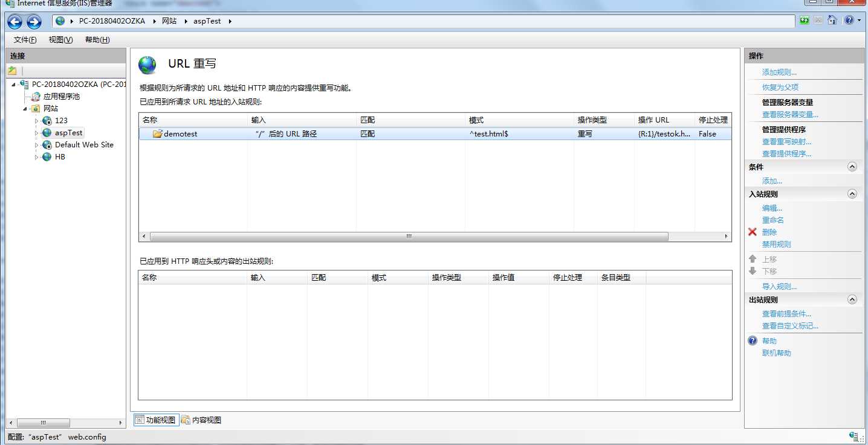
Task: Click the 应用程序池 application pools icon
Action: [36, 96]
